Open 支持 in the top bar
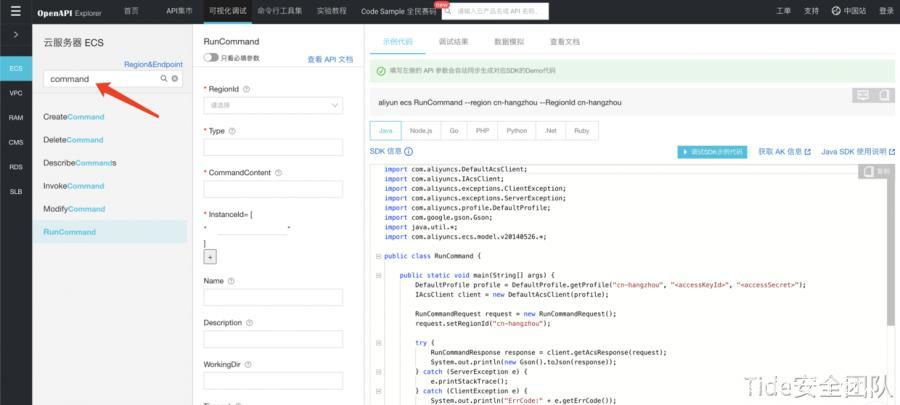This screenshot has width=900, height=405. 811,11
